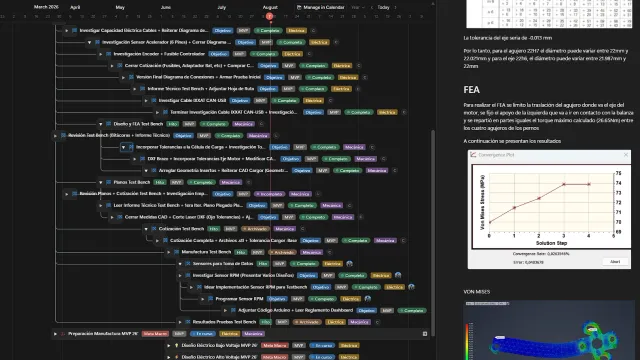This screenshot has width=640, height=360.
Task: Click Incompleto tag on Revisión Planos row
Action: pos(269,194)
